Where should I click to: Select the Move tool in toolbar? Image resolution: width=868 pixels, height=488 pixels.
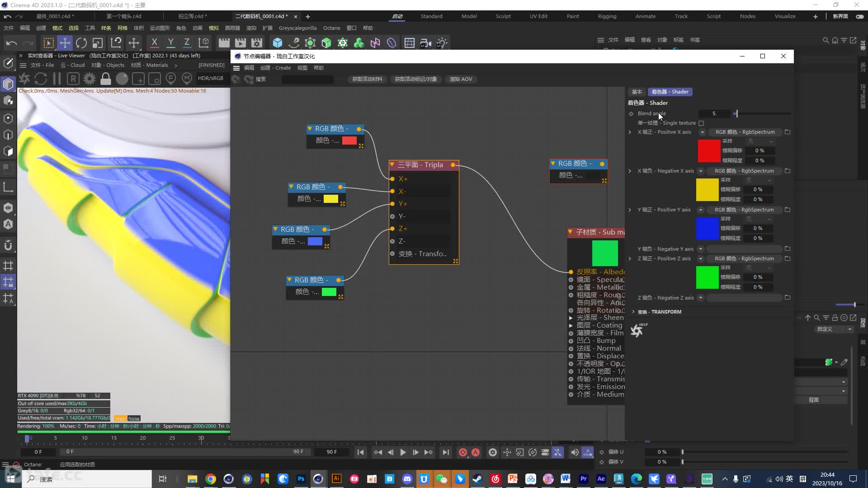pos(65,43)
